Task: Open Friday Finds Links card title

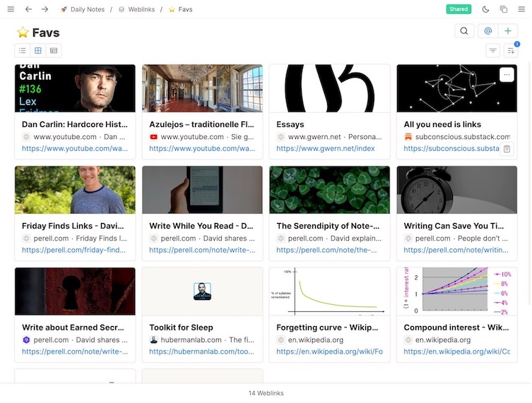Action: [73, 226]
